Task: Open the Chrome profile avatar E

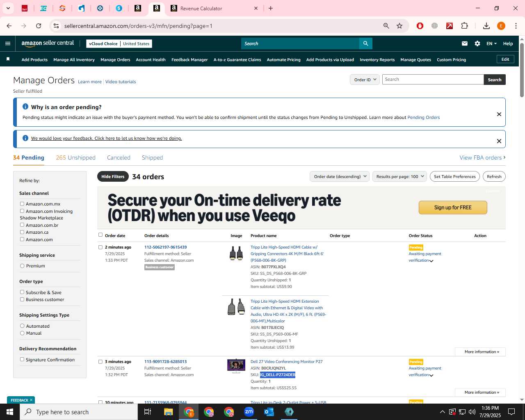Action: [x=501, y=26]
